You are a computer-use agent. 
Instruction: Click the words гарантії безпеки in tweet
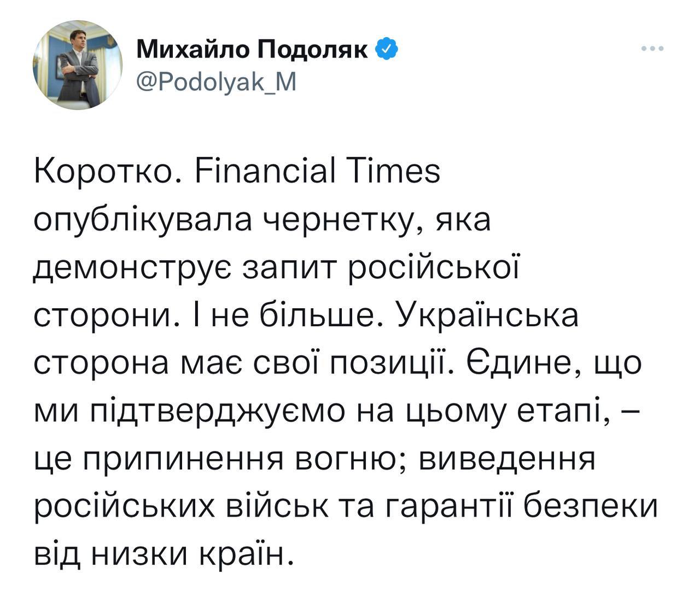coord(522,507)
